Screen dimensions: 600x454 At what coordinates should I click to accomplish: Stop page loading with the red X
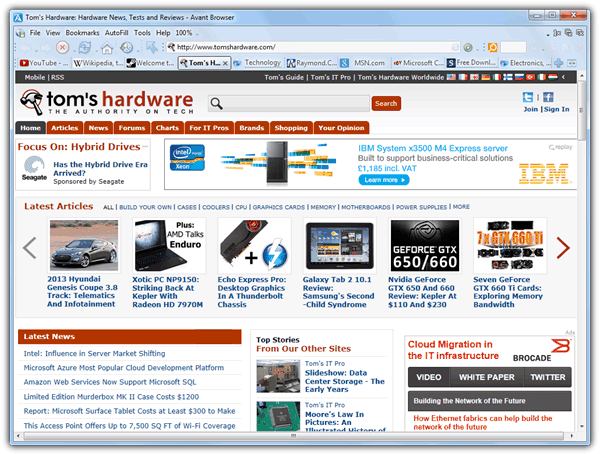click(62, 47)
